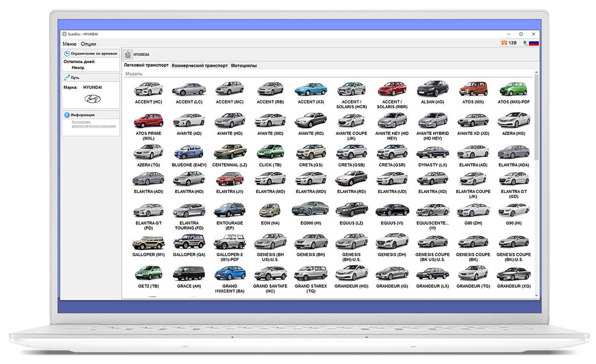The height and width of the screenshot is (364, 596).
Task: Open the ACCENT (HC) model
Action: (148, 92)
